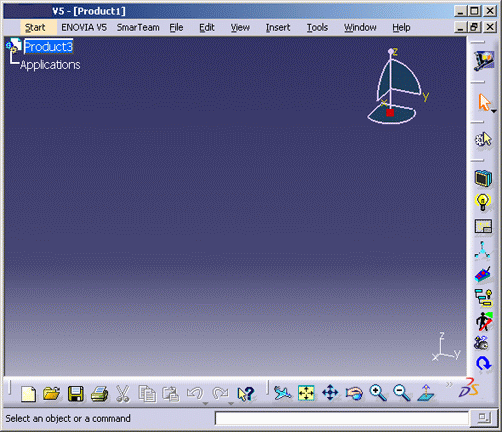Activate the What's This help icon

pyautogui.click(x=246, y=394)
